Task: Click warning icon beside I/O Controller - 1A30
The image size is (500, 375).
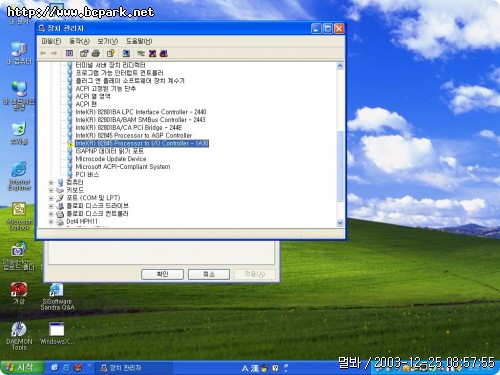Action: 70,144
